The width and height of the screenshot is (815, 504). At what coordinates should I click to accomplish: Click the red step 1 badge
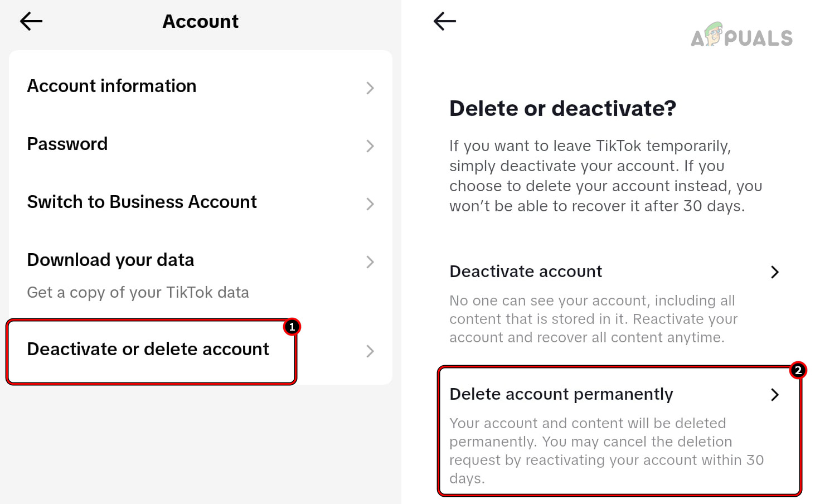point(292,327)
